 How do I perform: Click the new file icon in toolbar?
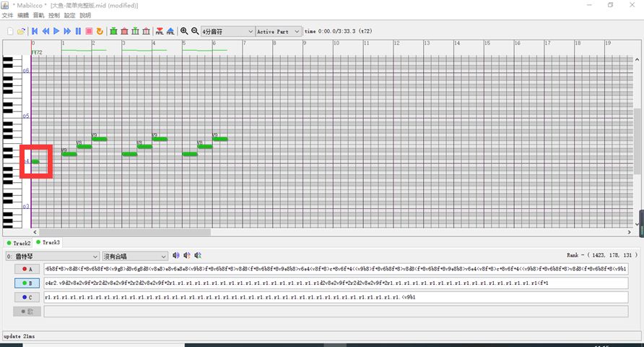tap(10, 31)
